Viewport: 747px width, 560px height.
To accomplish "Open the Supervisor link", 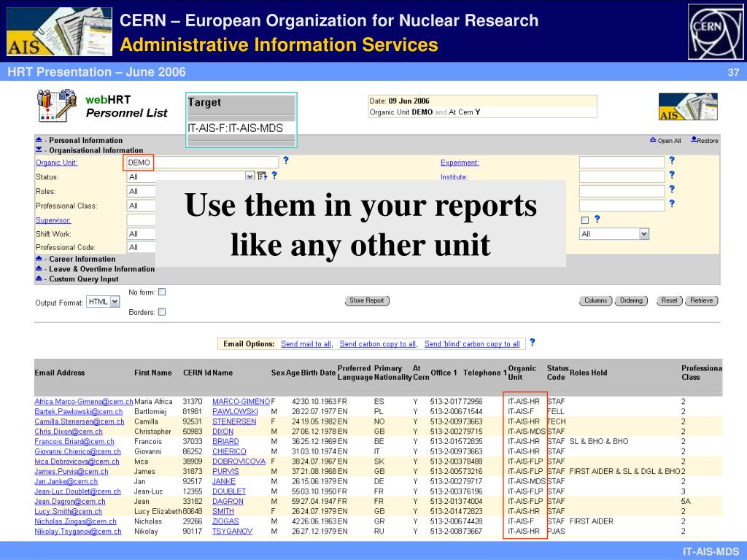I will click(x=53, y=220).
